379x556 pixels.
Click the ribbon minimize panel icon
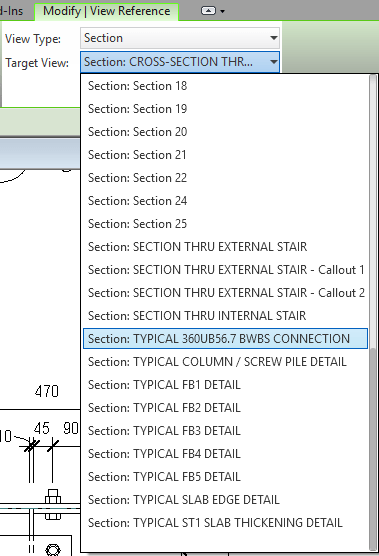click(x=208, y=11)
